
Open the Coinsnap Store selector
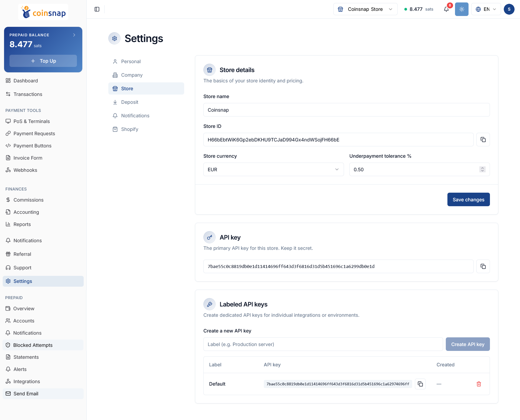click(x=365, y=9)
